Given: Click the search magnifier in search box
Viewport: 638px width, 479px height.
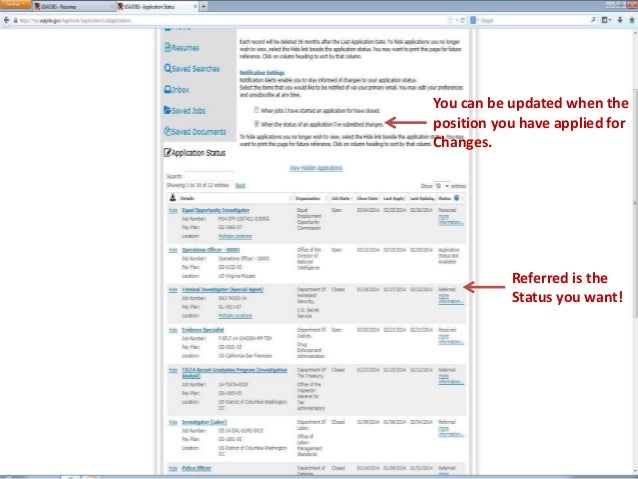Looking at the screenshot, I should [593, 20].
